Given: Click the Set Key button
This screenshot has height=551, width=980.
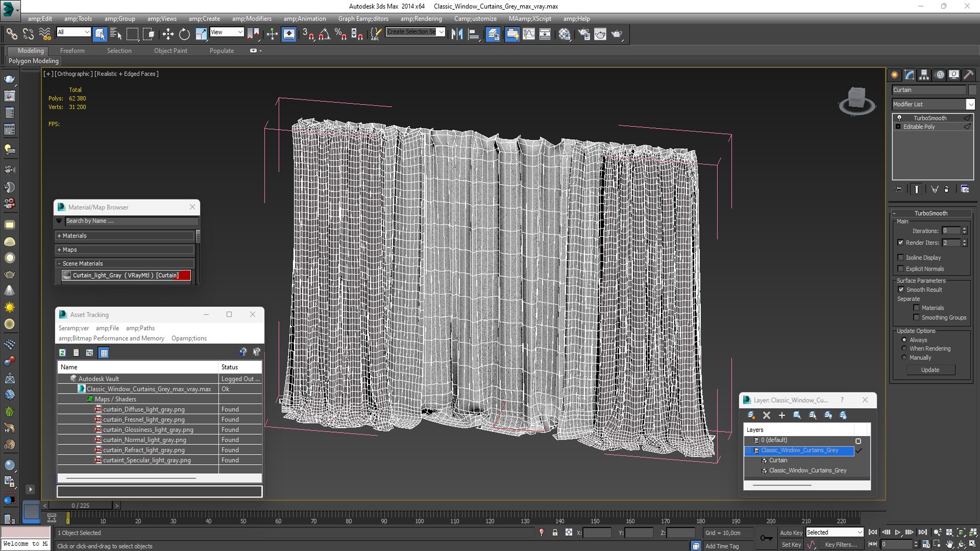Looking at the screenshot, I should click(791, 545).
